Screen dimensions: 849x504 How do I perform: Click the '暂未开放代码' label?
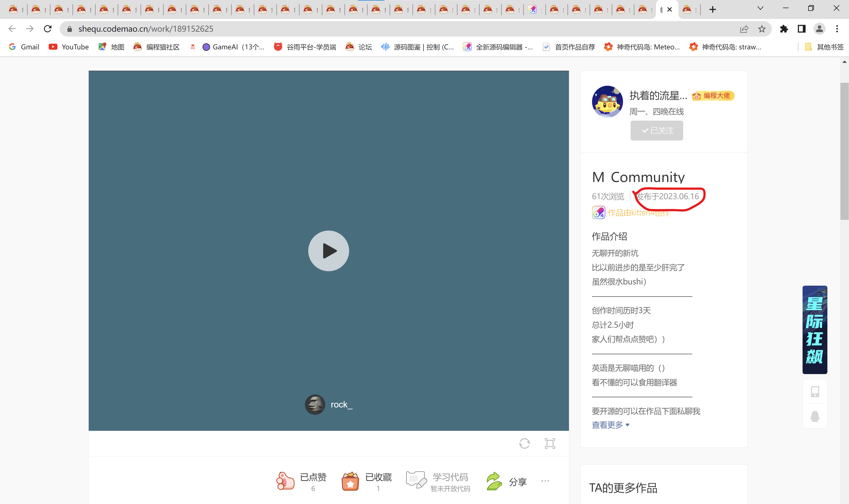[450, 489]
